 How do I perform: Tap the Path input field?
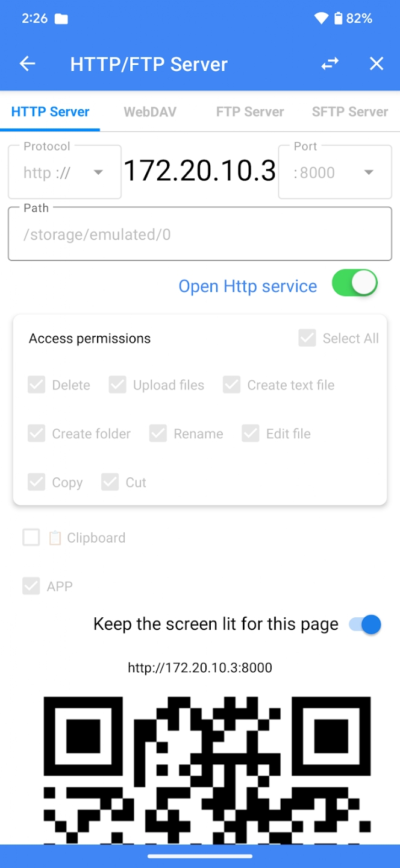[200, 234]
